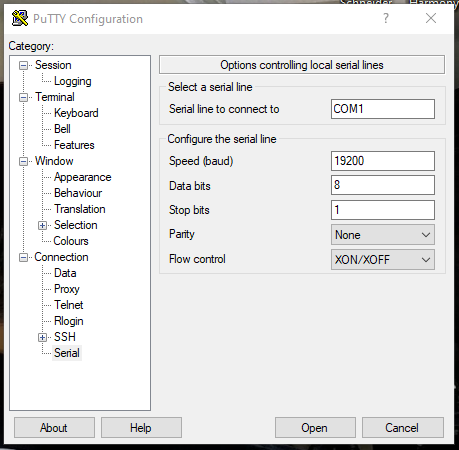This screenshot has width=459, height=450.
Task: Click the Speed (baud) input field
Action: pos(383,161)
